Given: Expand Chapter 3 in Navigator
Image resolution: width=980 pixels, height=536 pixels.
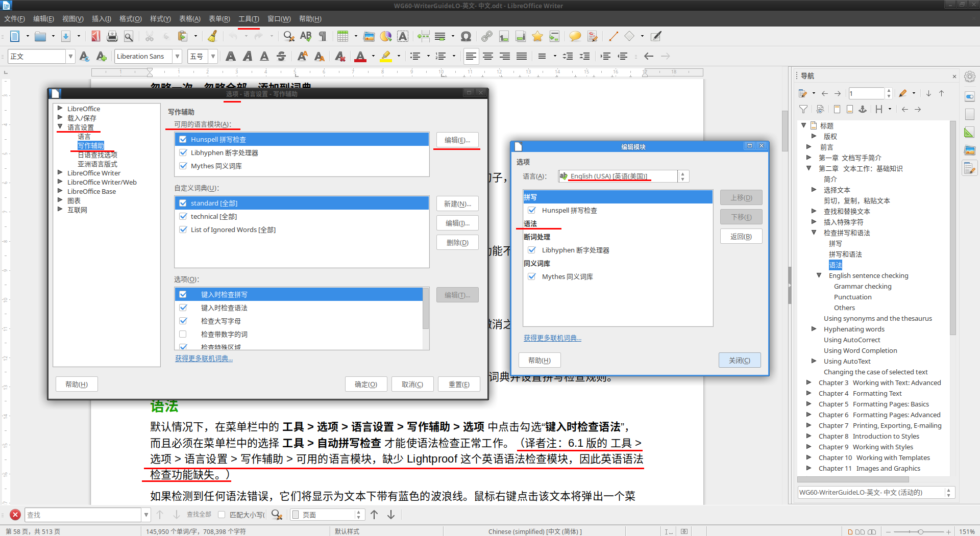Looking at the screenshot, I should (808, 382).
